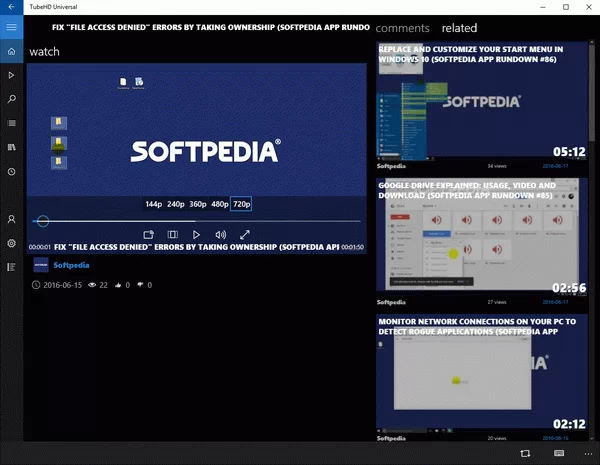The image size is (600, 465).
Task: Click the 2016-06-15 upload date
Action: click(62, 285)
